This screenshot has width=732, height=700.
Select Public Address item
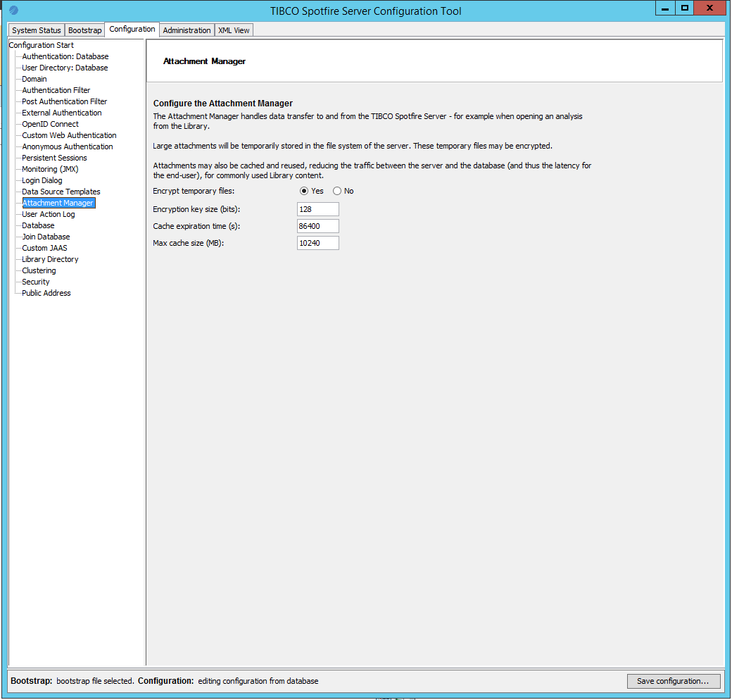pyautogui.click(x=46, y=293)
